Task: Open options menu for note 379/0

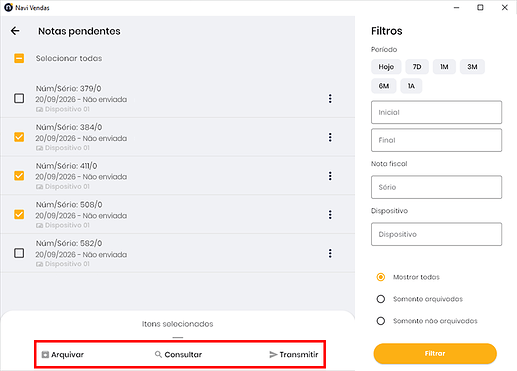Action: 330,99
